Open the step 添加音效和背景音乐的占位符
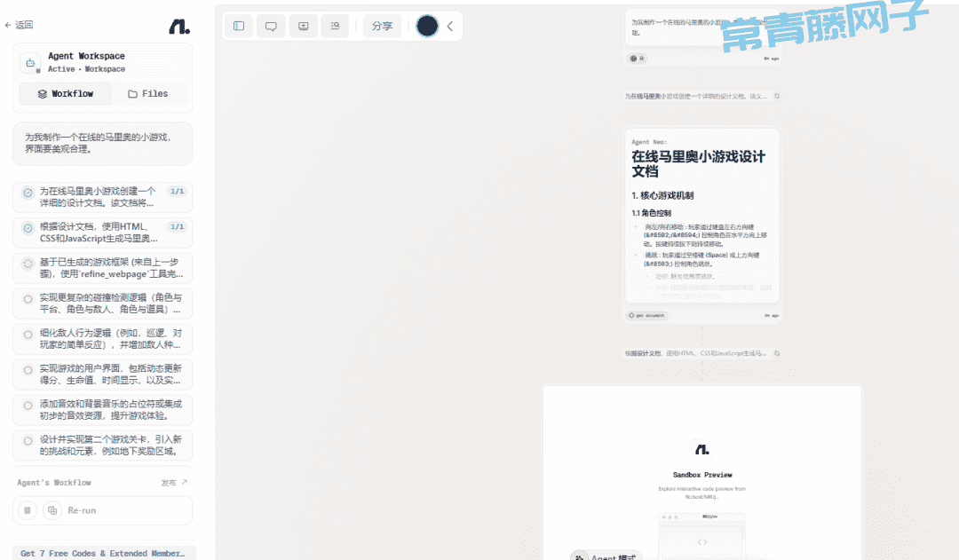This screenshot has width=959, height=560. point(103,410)
